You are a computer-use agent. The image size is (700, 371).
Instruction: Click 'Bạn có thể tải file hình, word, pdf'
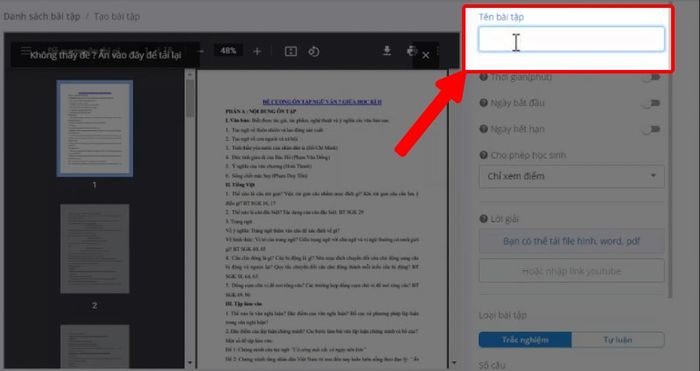571,242
